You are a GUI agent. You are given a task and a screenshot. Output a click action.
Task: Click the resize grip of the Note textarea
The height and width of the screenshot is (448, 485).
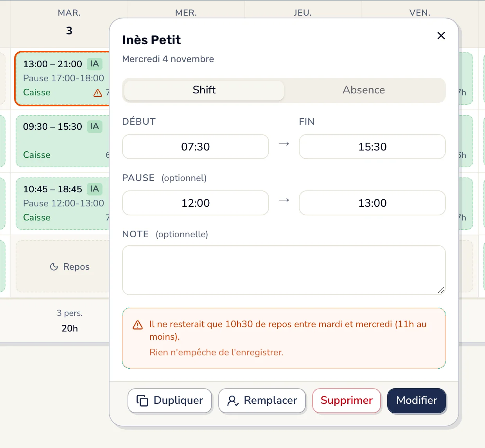[441, 290]
